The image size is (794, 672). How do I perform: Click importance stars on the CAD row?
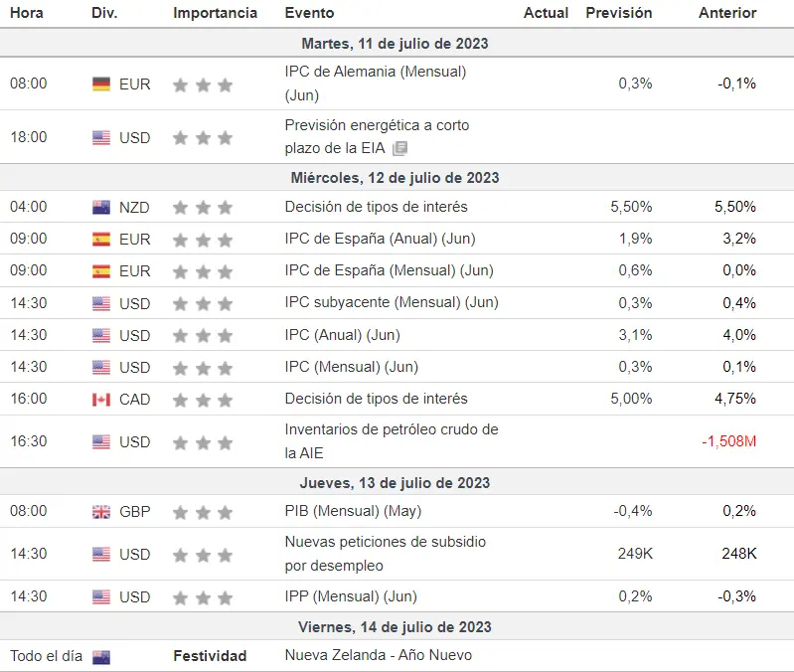[203, 401]
